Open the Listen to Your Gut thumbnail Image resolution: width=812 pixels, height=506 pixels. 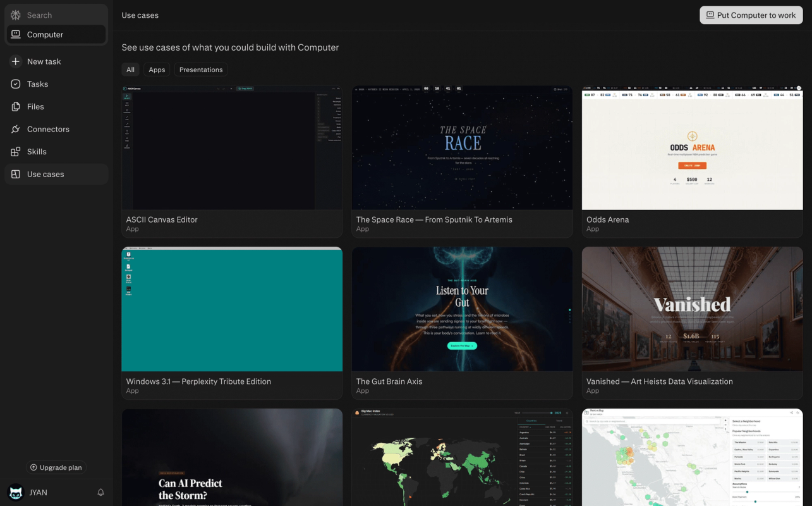pos(462,309)
